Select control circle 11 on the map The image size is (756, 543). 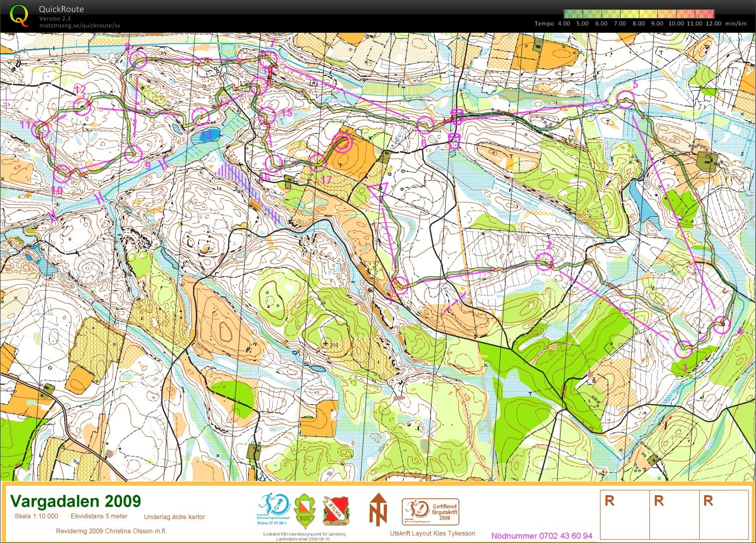click(x=40, y=131)
